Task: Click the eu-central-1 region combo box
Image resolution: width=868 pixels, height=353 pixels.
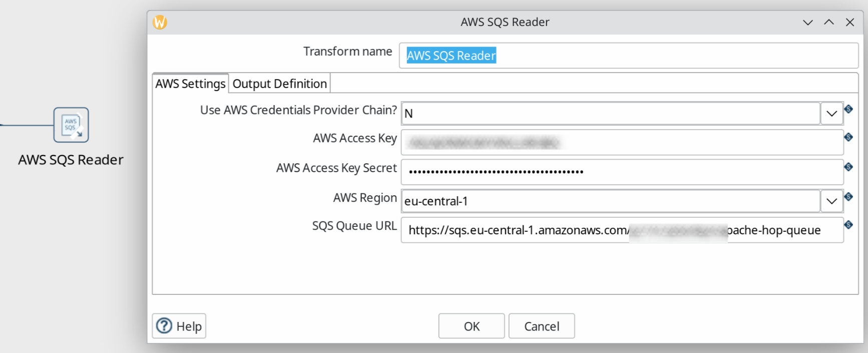Action: 611,201
